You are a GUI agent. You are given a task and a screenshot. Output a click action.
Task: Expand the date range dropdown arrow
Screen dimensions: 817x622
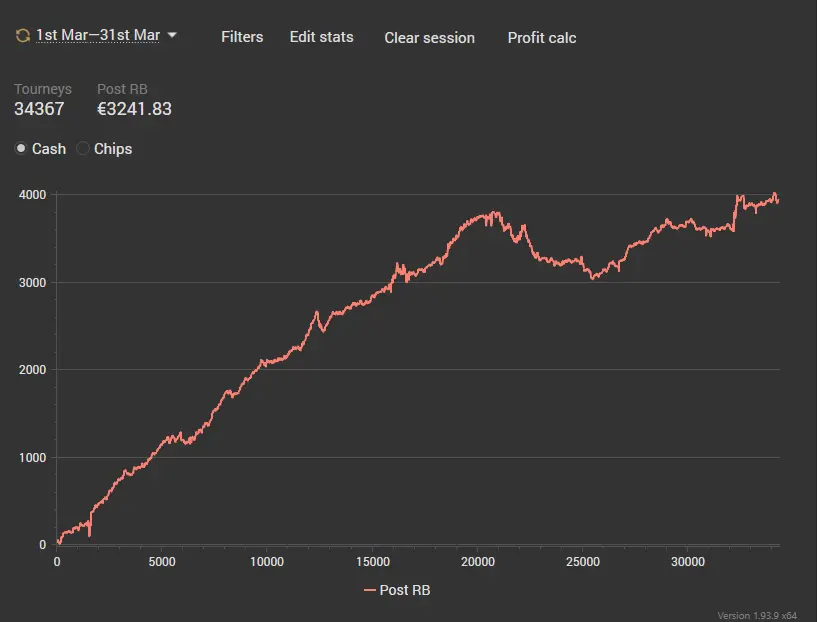coord(172,35)
